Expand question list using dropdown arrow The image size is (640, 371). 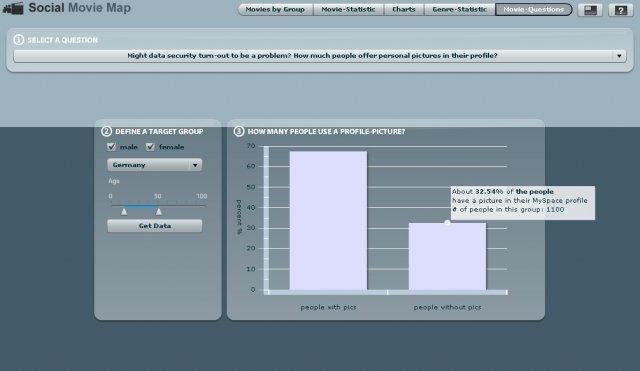point(619,56)
